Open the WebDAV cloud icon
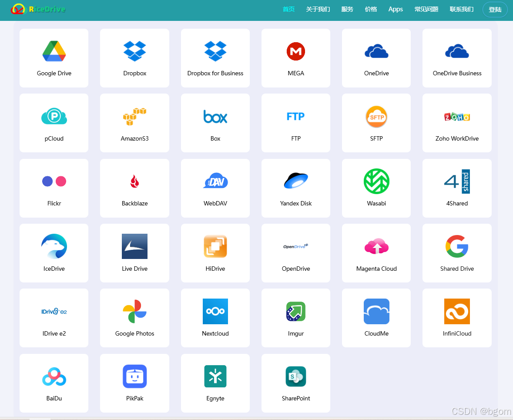The height and width of the screenshot is (420, 513). pyautogui.click(x=215, y=181)
